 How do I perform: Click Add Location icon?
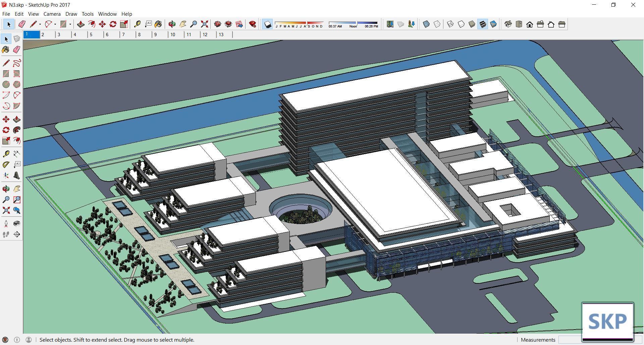pyautogui.click(x=390, y=24)
